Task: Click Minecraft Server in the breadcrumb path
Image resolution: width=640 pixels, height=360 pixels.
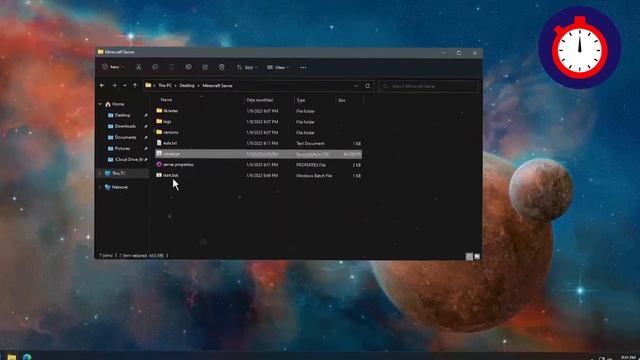Action: (218, 86)
